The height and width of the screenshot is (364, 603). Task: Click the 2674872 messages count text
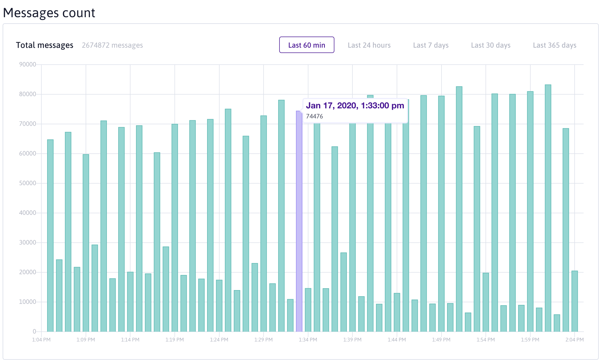pos(112,45)
